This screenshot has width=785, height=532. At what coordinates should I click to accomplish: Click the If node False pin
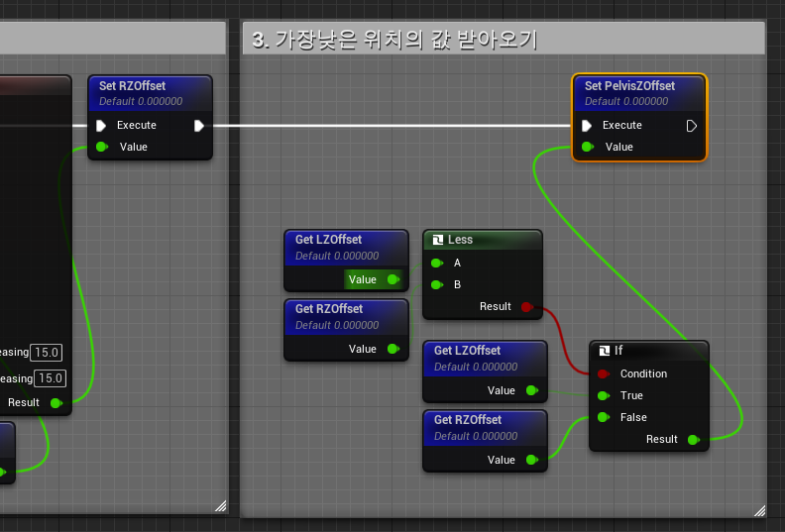[x=604, y=417]
